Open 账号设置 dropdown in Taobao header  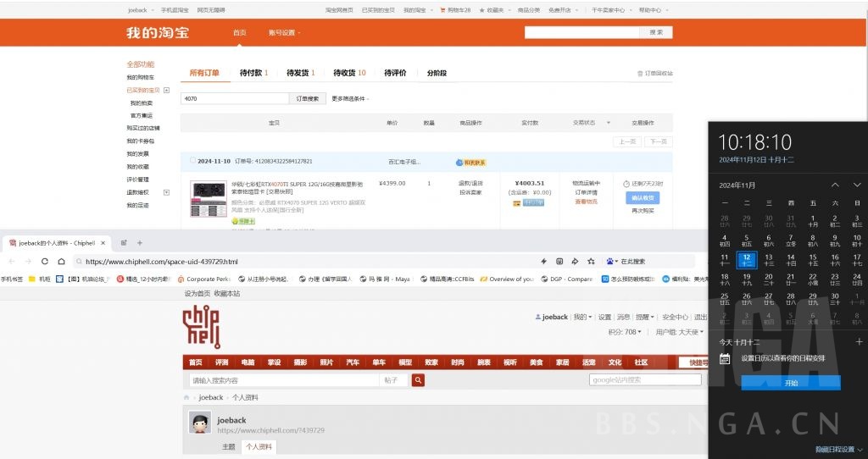coord(285,33)
